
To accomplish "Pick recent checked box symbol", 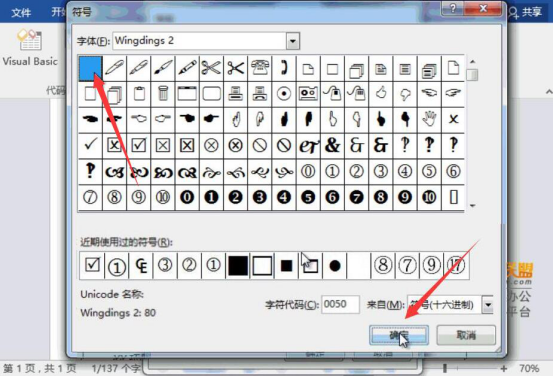I will click(x=92, y=265).
